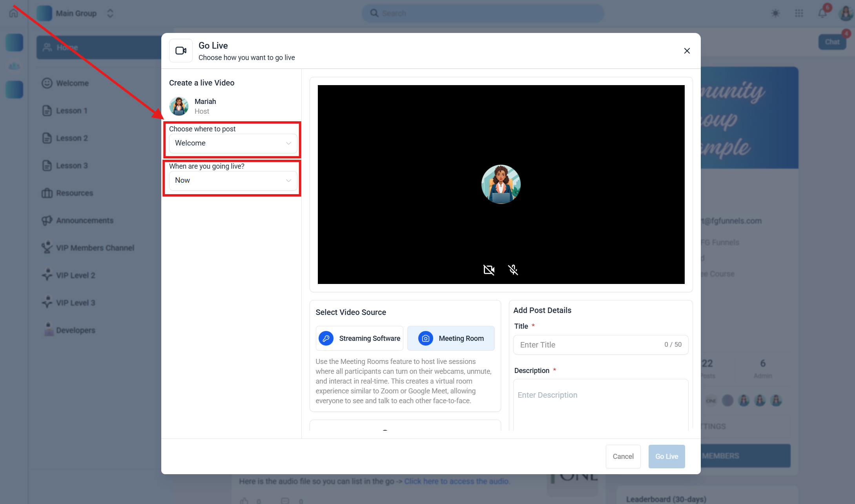Click the Enter Title input field
The height and width of the screenshot is (504, 855).
(x=589, y=345)
